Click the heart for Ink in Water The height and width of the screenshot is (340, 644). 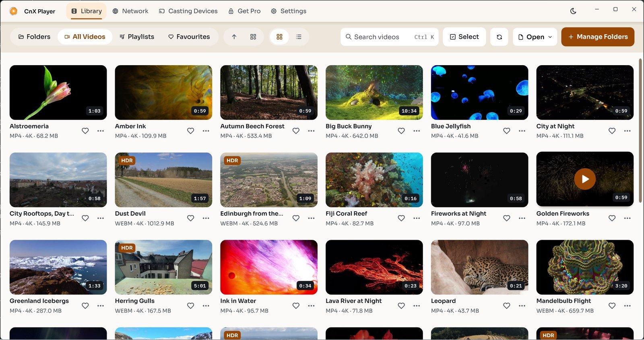pyautogui.click(x=296, y=306)
